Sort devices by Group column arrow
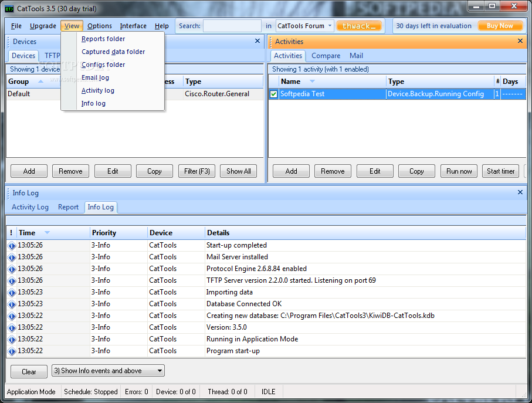This screenshot has height=403, width=532. pyautogui.click(x=40, y=82)
